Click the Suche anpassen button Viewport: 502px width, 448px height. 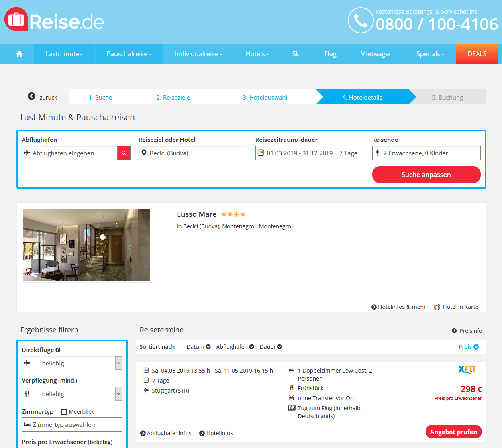tap(426, 175)
